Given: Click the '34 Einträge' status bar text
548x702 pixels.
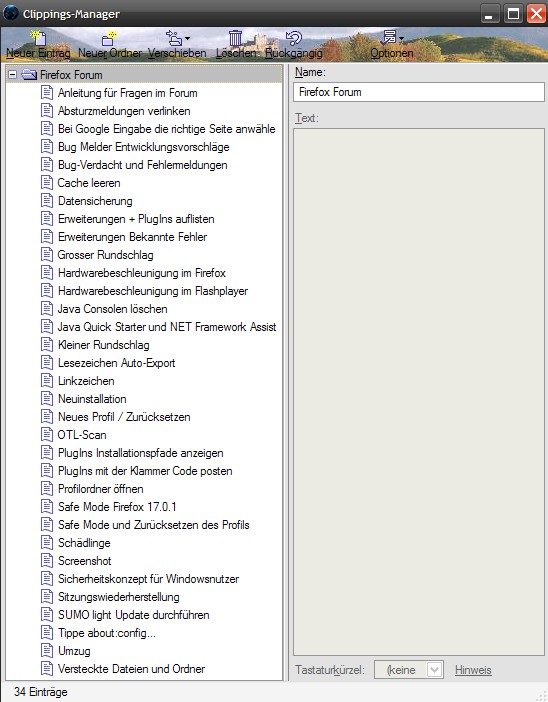Looking at the screenshot, I should 41,692.
